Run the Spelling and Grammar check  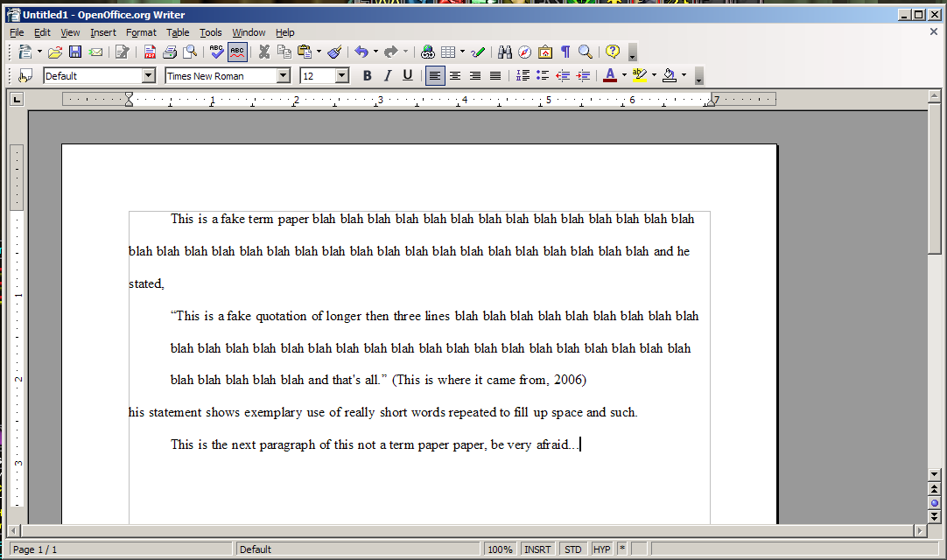(x=217, y=52)
